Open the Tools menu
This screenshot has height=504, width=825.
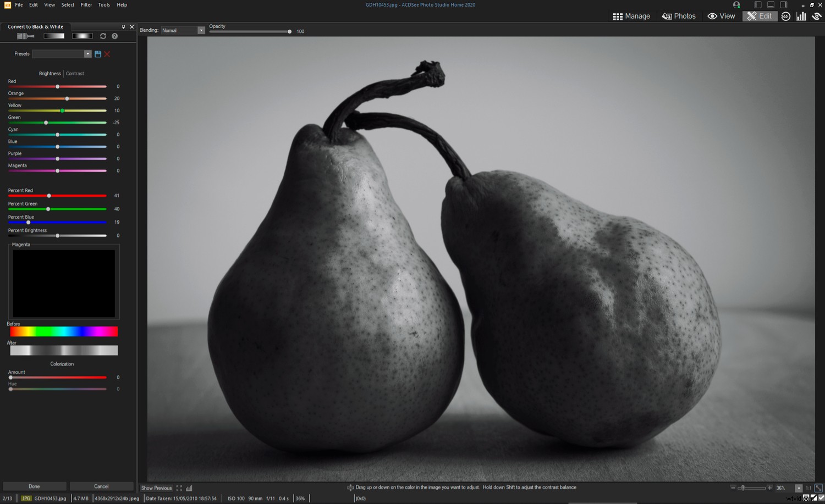104,5
